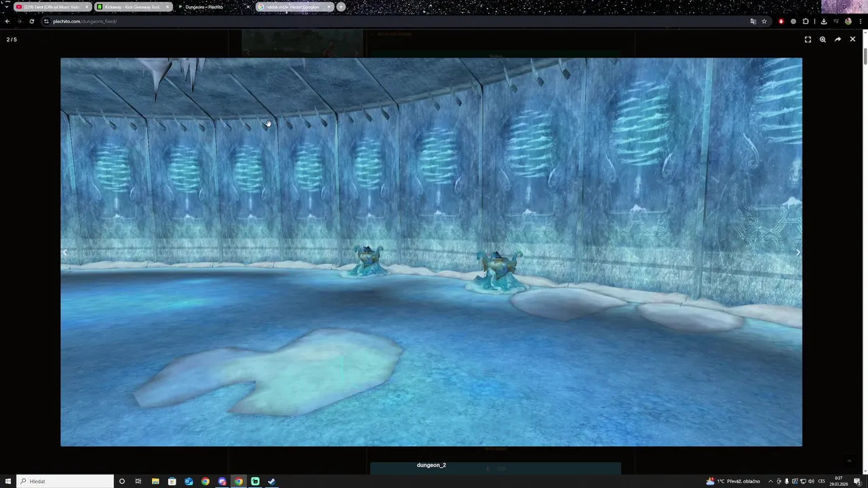Image resolution: width=868 pixels, height=488 pixels.
Task: Switch to the Kickaway Kick Giveaway Tool tab
Action: [x=132, y=7]
